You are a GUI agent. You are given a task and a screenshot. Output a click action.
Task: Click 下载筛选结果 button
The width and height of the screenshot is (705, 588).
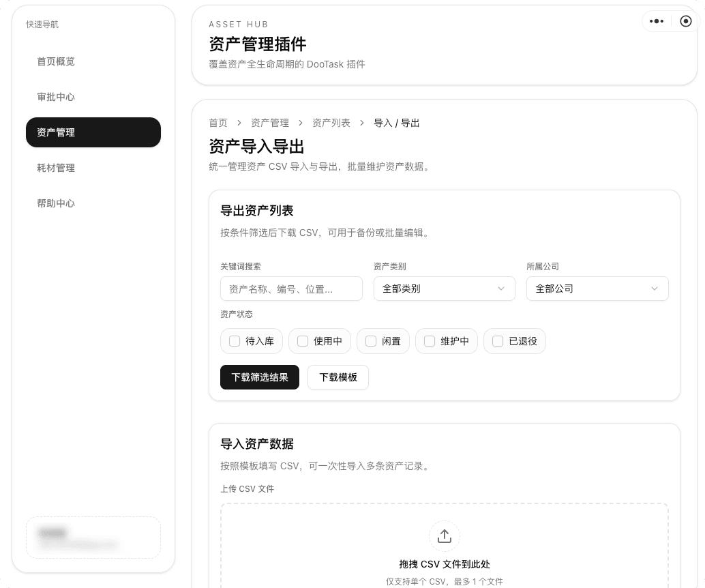pos(259,377)
